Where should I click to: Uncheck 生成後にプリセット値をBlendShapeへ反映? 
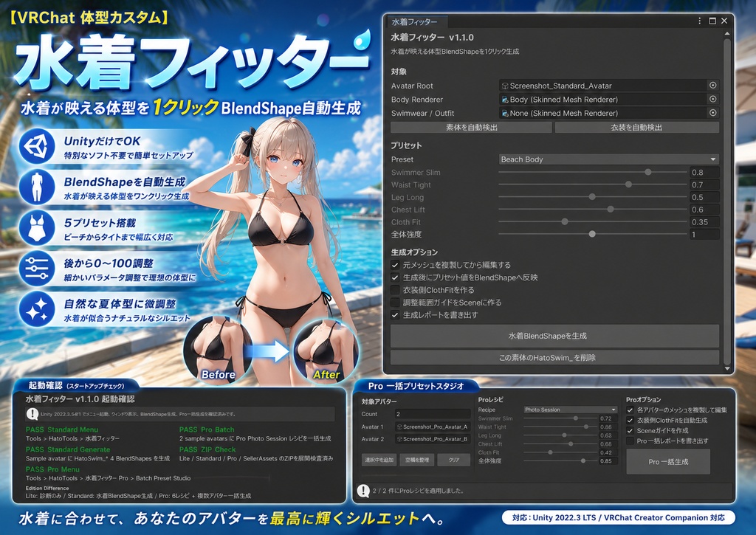point(395,277)
